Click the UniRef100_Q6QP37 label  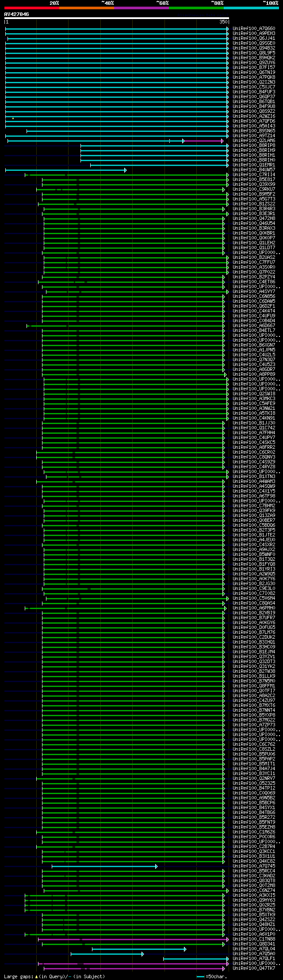pos(254,97)
